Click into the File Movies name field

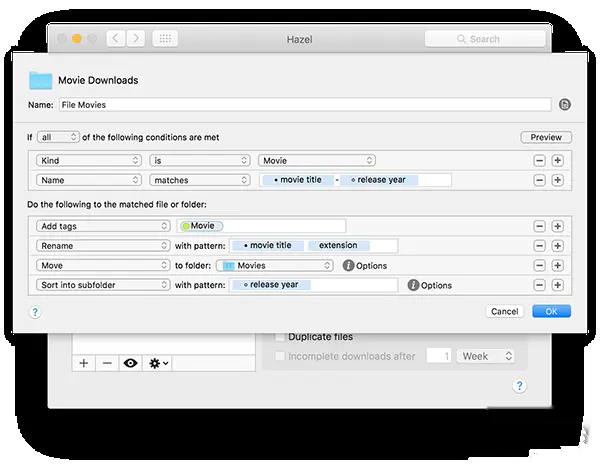click(305, 105)
